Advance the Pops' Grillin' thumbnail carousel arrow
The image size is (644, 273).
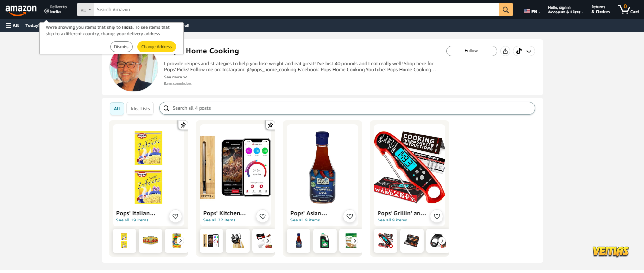tap(442, 241)
